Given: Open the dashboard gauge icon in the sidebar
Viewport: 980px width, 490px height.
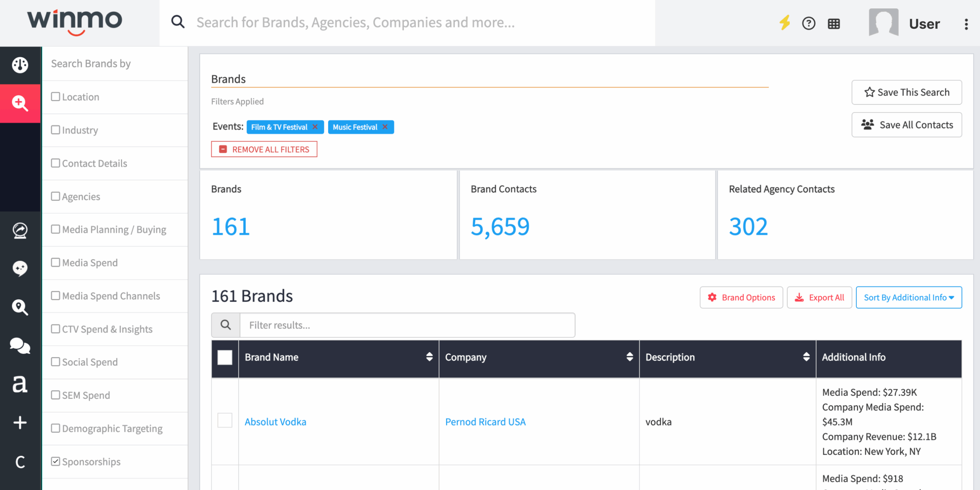Looking at the screenshot, I should coord(20,65).
